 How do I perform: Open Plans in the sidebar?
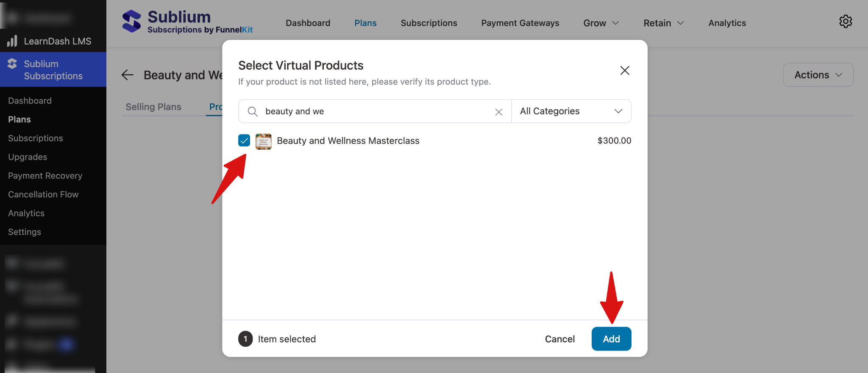coord(19,120)
